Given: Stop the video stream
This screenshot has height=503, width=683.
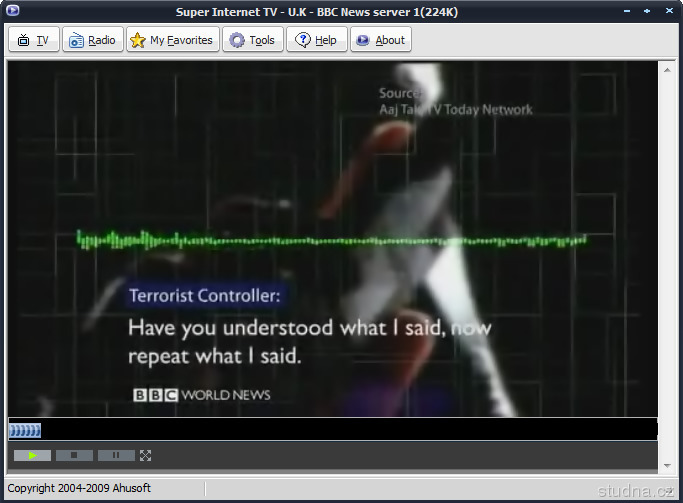Looking at the screenshot, I should point(74,455).
